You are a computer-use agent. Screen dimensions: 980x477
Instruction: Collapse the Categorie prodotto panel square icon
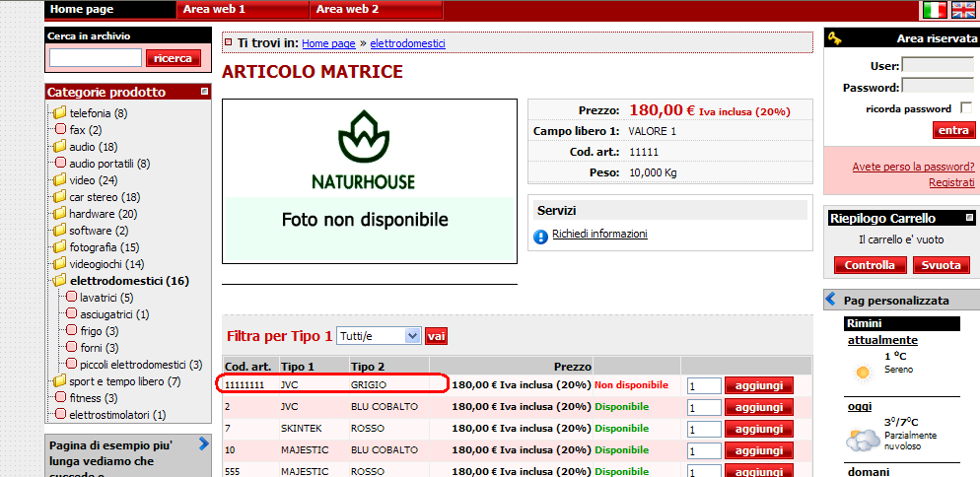(x=204, y=92)
